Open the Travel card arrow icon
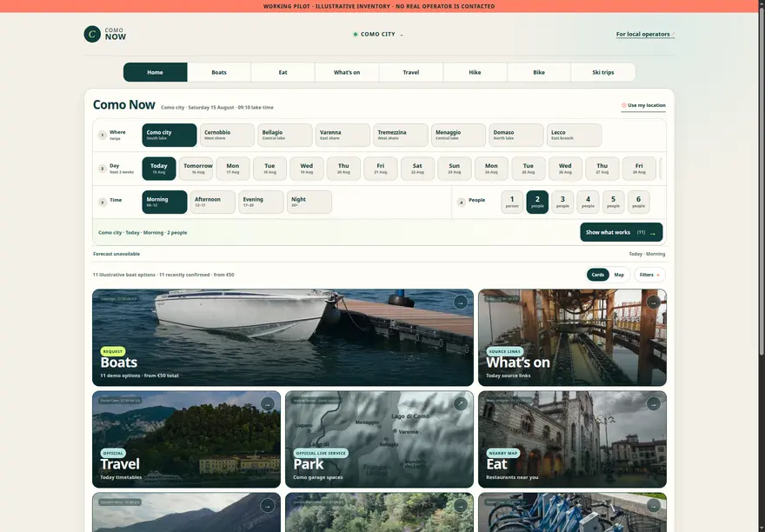The width and height of the screenshot is (765, 532). (x=268, y=404)
